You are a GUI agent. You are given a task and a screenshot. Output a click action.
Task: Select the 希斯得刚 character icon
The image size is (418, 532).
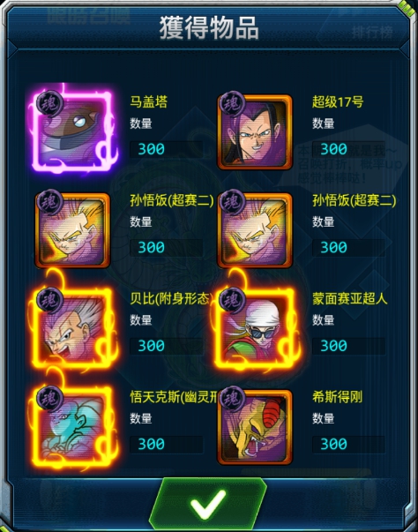pos(255,427)
